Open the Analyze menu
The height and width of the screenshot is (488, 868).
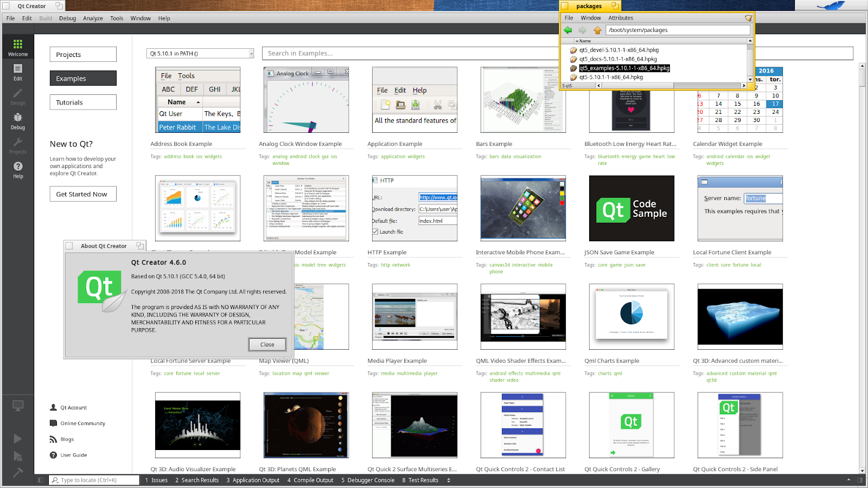(93, 18)
